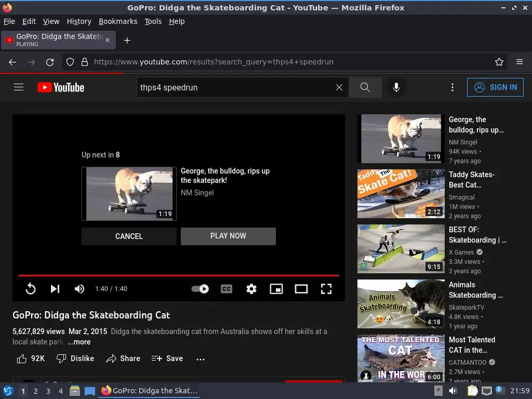Open the Animals Skateboarding thumbnail

[401, 304]
